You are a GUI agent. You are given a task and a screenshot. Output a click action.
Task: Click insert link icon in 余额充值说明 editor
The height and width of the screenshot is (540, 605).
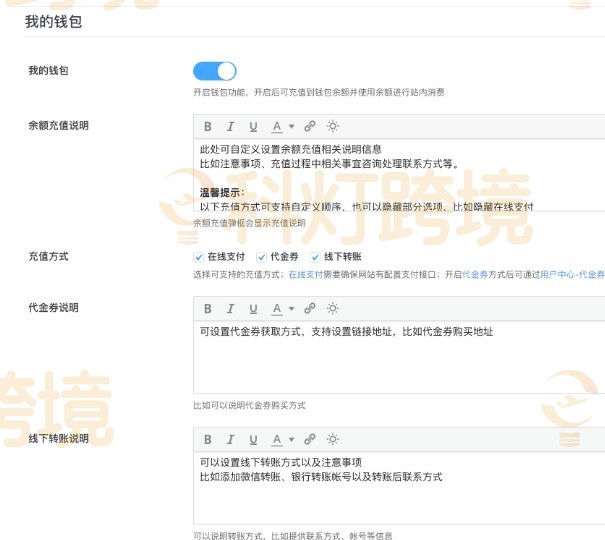coord(309,126)
